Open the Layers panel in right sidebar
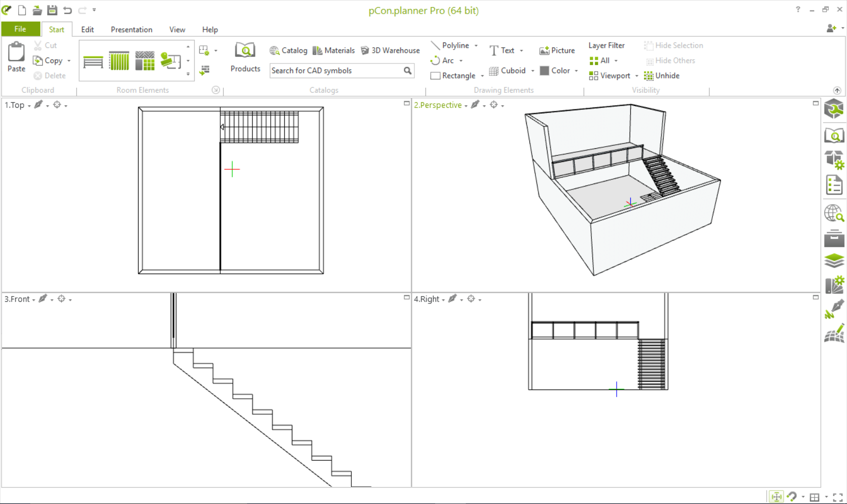The height and width of the screenshot is (504, 847). 834,261
